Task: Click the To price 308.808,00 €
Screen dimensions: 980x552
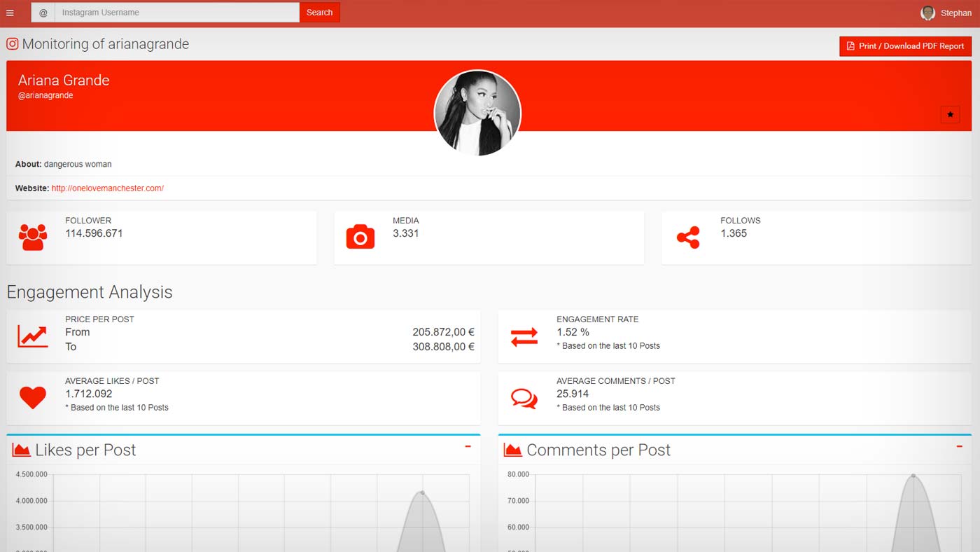Action: [x=444, y=347]
